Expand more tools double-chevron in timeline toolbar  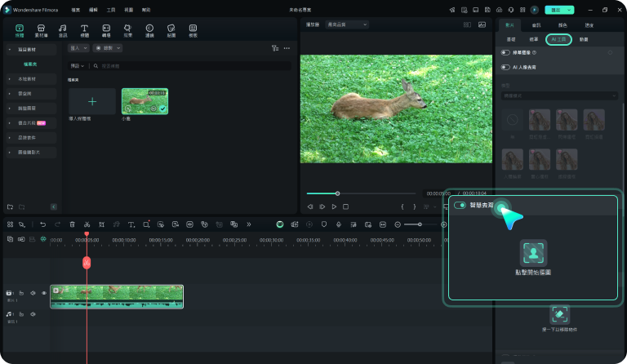click(x=249, y=224)
